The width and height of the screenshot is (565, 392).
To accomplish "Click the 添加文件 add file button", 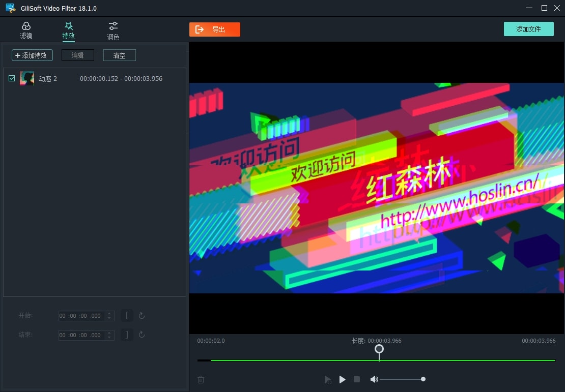I will (529, 29).
